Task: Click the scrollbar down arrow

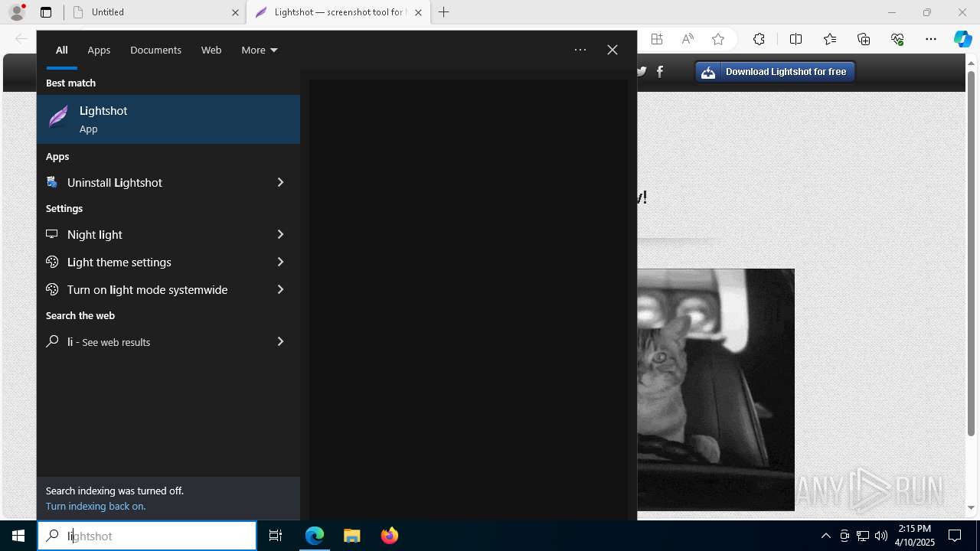Action: click(x=971, y=507)
